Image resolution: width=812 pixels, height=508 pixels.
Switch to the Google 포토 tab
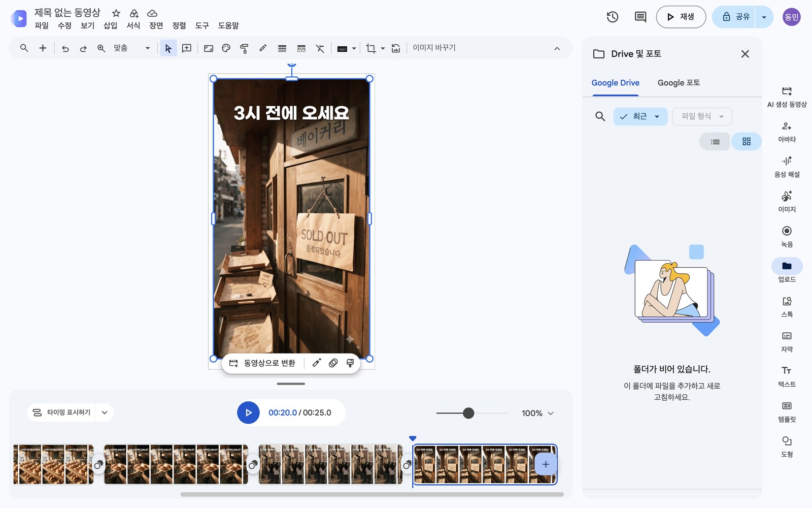(x=679, y=83)
